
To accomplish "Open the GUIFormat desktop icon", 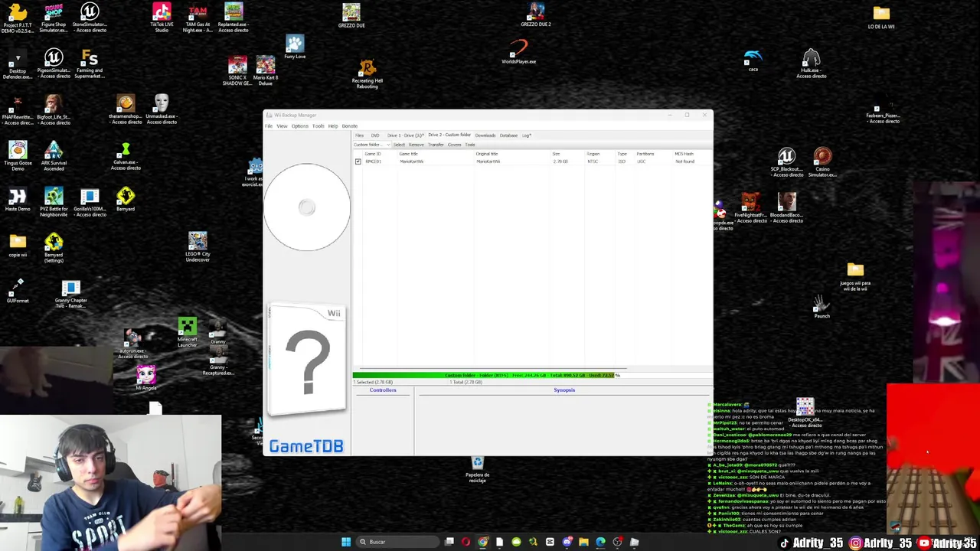I will [18, 291].
